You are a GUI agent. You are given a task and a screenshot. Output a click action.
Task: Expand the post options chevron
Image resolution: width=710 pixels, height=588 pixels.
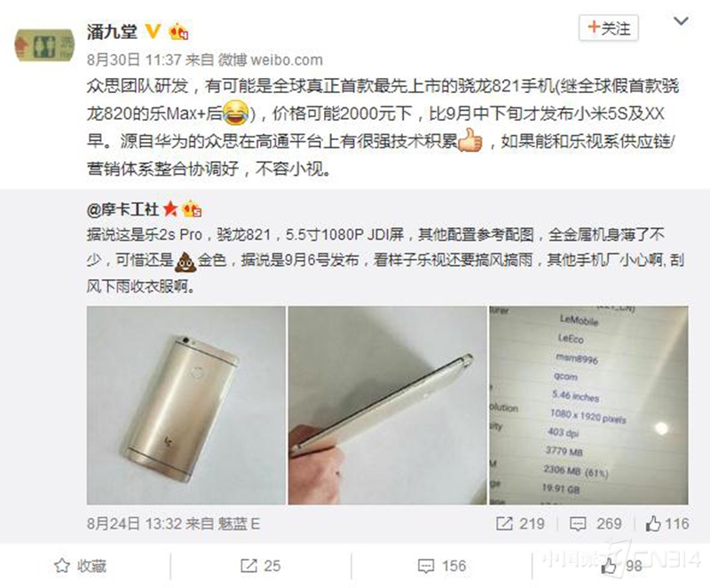click(x=681, y=21)
